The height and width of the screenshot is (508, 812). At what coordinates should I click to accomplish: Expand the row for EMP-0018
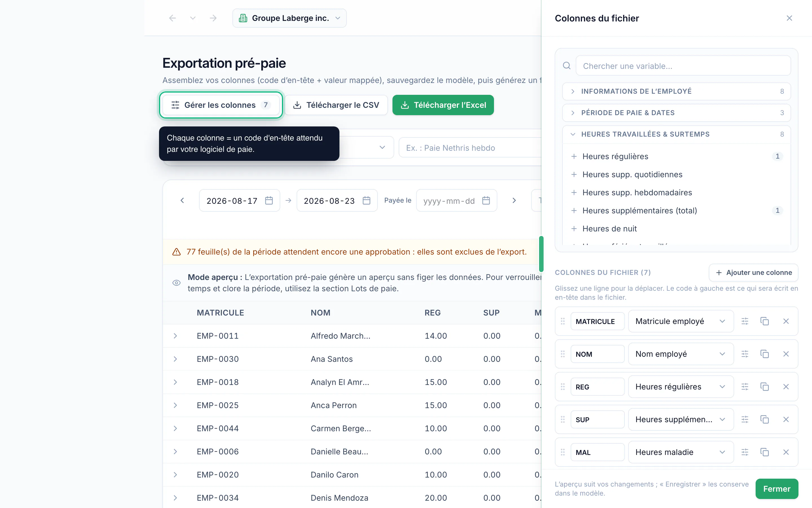(x=175, y=382)
